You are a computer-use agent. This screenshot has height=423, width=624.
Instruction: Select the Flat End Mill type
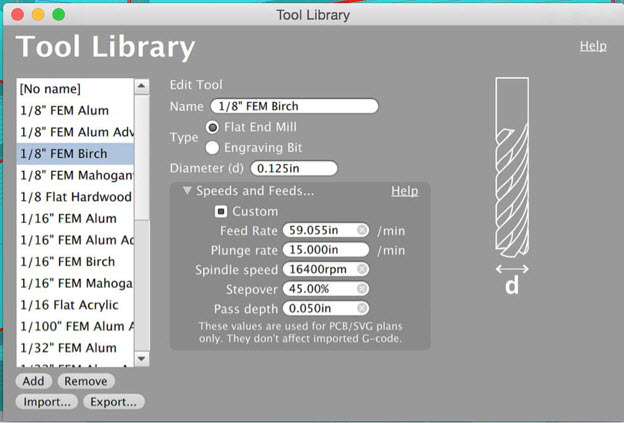tap(213, 127)
